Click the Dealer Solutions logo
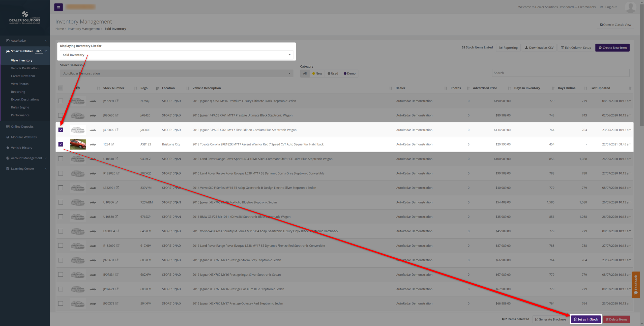 click(x=25, y=18)
